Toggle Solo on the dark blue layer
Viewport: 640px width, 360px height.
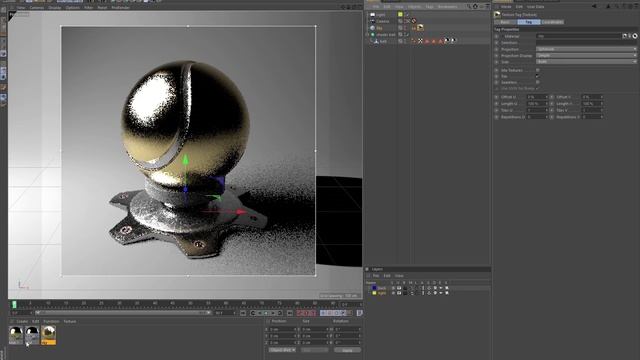[393, 288]
